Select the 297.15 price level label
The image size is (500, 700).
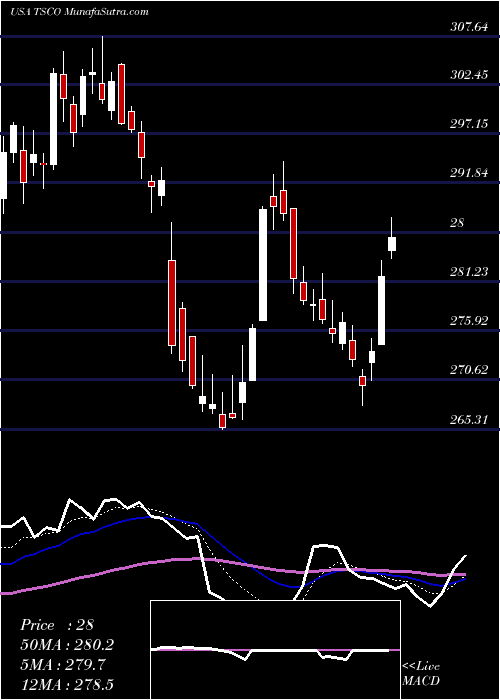click(x=469, y=124)
